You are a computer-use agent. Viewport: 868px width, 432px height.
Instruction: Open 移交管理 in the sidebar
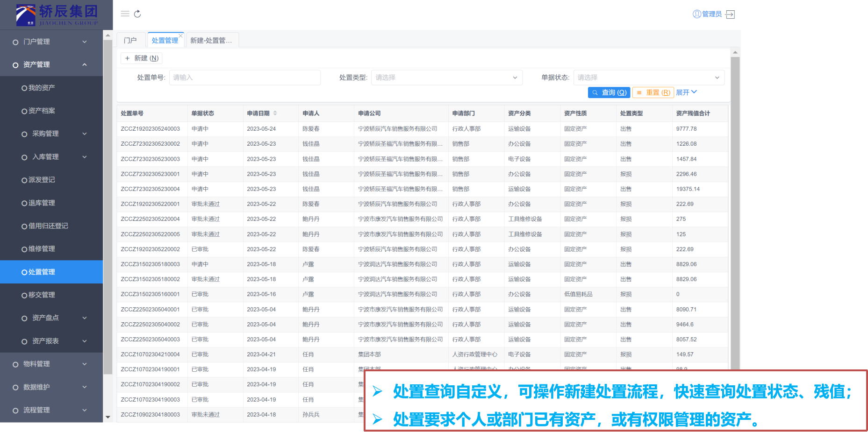pos(42,295)
